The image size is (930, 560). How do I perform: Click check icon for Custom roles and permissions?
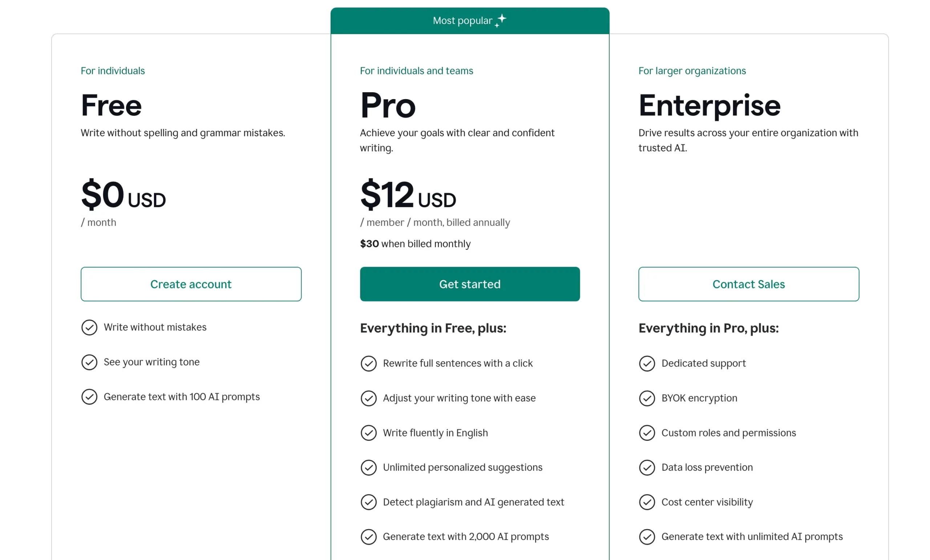(x=647, y=433)
